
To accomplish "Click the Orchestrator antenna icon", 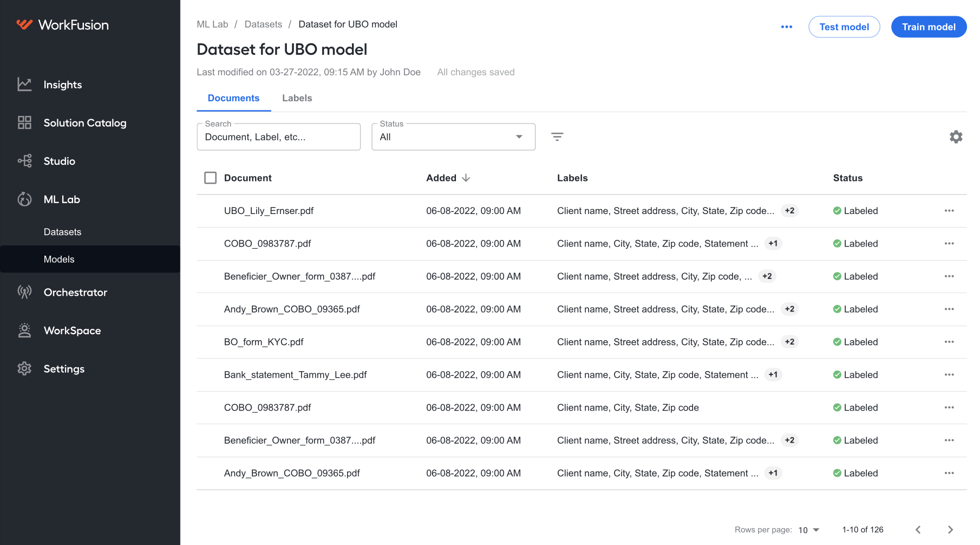I will [24, 292].
